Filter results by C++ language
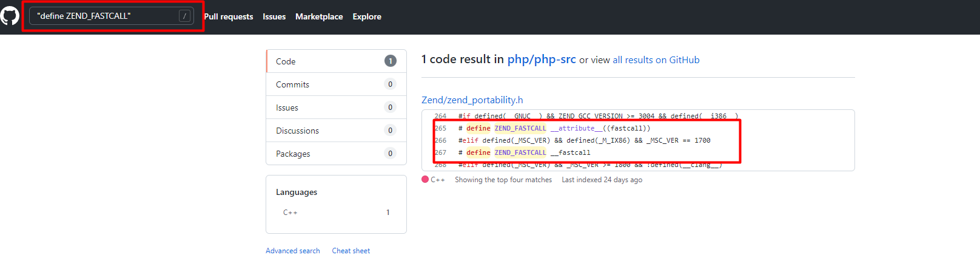The image size is (980, 266). click(290, 213)
